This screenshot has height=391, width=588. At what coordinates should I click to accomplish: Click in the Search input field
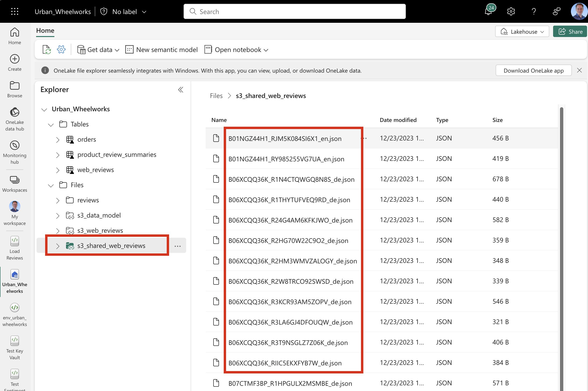click(294, 11)
